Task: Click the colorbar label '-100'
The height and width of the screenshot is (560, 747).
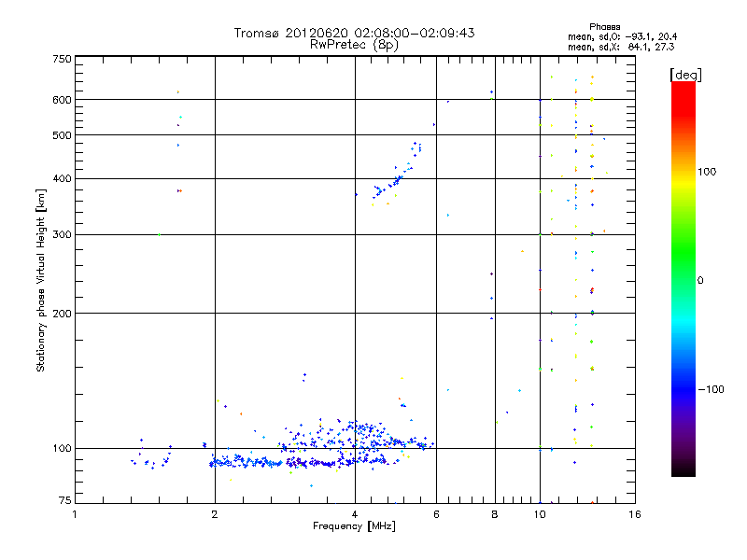Action: click(x=711, y=389)
